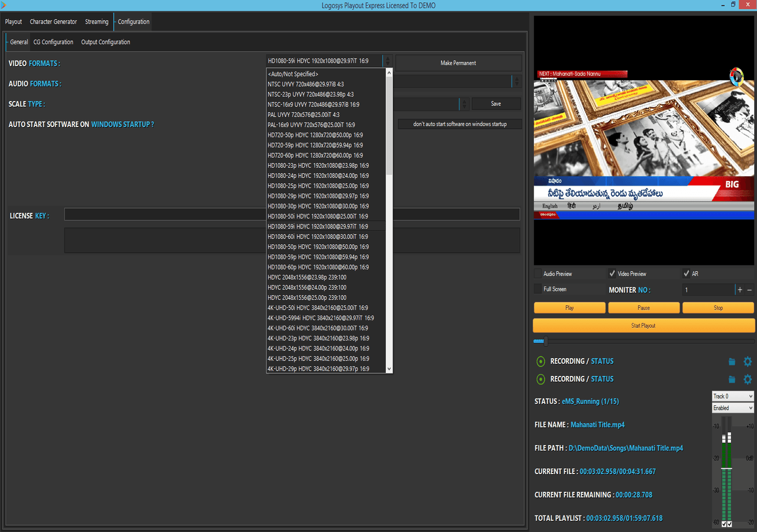Click the first Recording row's record icon
This screenshot has height=532, width=757.
pyautogui.click(x=541, y=361)
